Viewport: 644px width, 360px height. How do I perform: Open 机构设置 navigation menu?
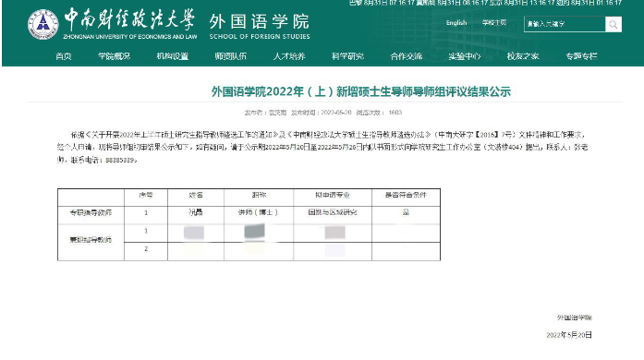click(x=173, y=56)
